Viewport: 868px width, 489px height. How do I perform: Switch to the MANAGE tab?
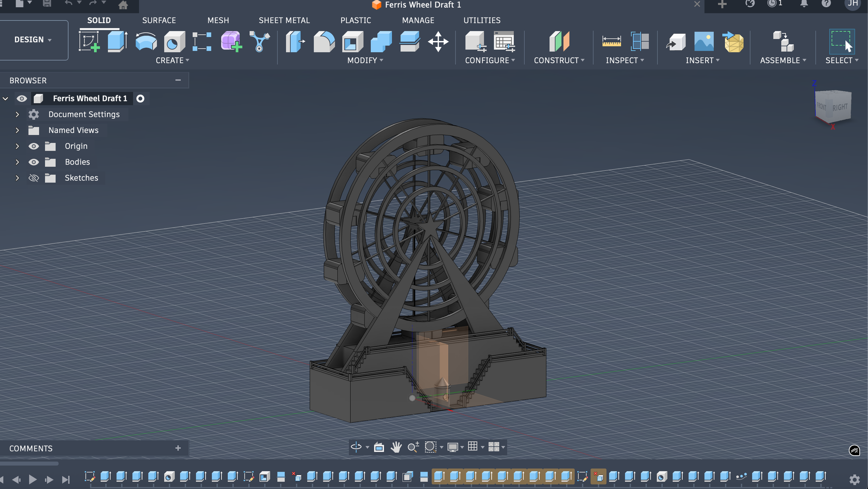(x=418, y=20)
